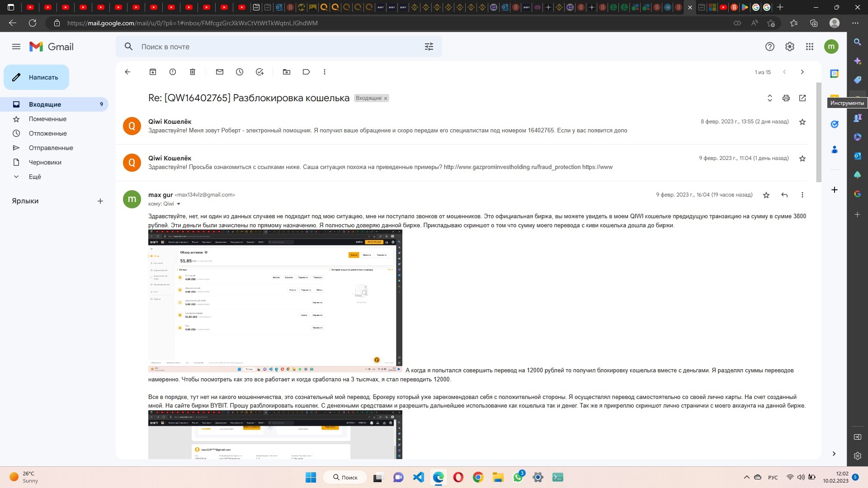The image size is (868, 488).
Task: Open Google Contacts side panel icon
Action: coord(835,150)
